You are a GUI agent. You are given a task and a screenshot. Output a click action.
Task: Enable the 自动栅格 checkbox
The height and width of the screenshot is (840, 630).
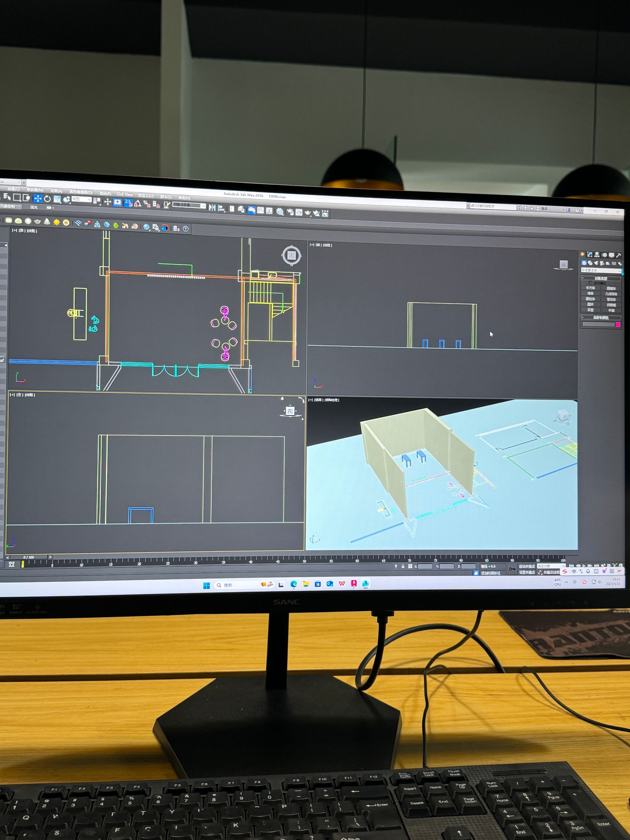[x=591, y=283]
